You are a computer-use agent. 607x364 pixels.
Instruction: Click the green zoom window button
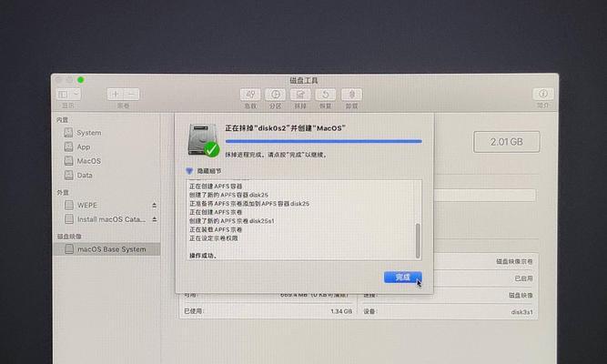pos(80,80)
